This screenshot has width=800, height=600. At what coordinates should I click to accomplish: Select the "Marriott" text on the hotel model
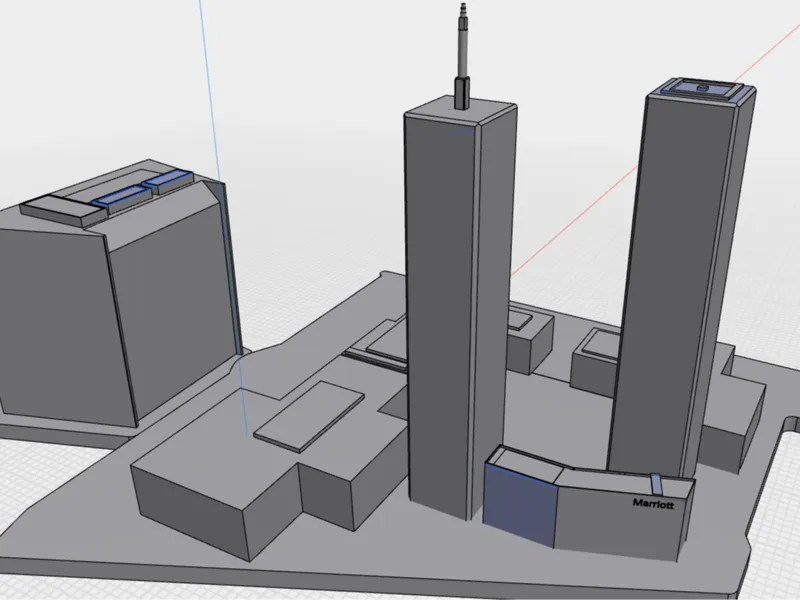click(653, 504)
